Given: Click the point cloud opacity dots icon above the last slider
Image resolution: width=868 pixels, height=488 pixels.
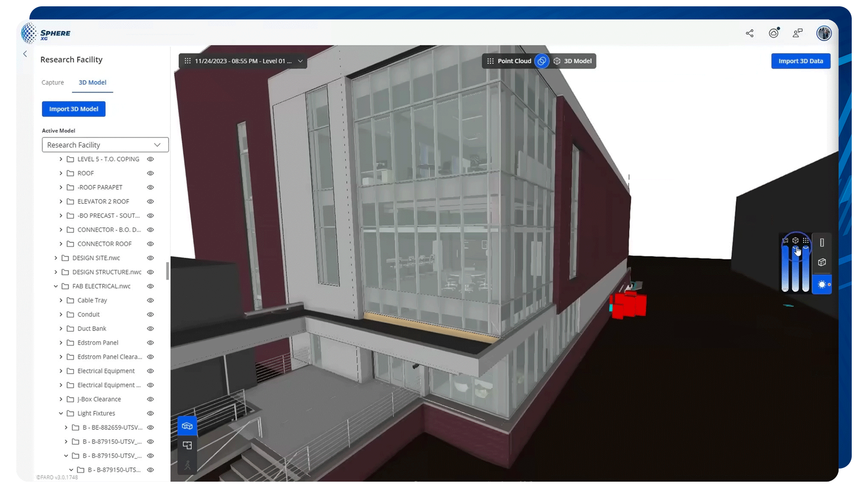Looking at the screenshot, I should pyautogui.click(x=806, y=240).
